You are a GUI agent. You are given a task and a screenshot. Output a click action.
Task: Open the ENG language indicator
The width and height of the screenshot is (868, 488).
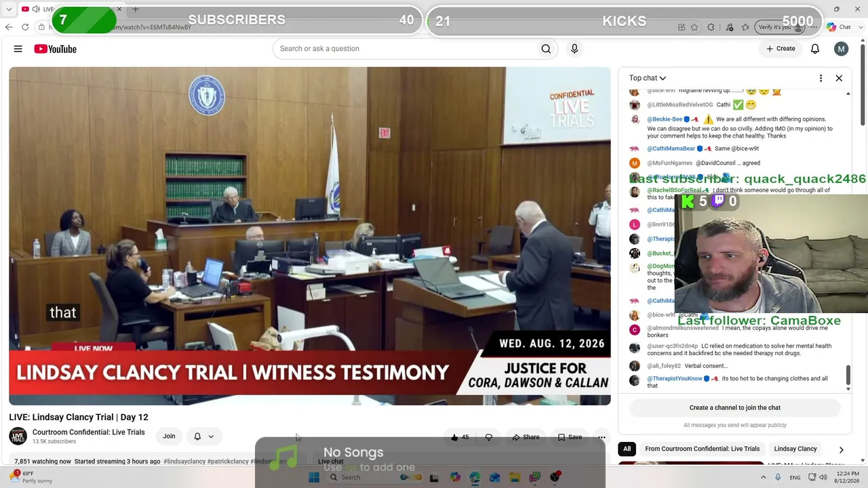[795, 477]
